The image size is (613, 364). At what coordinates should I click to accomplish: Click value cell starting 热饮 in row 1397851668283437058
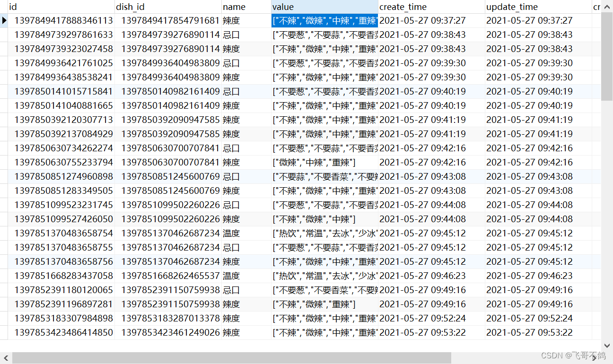[324, 276]
